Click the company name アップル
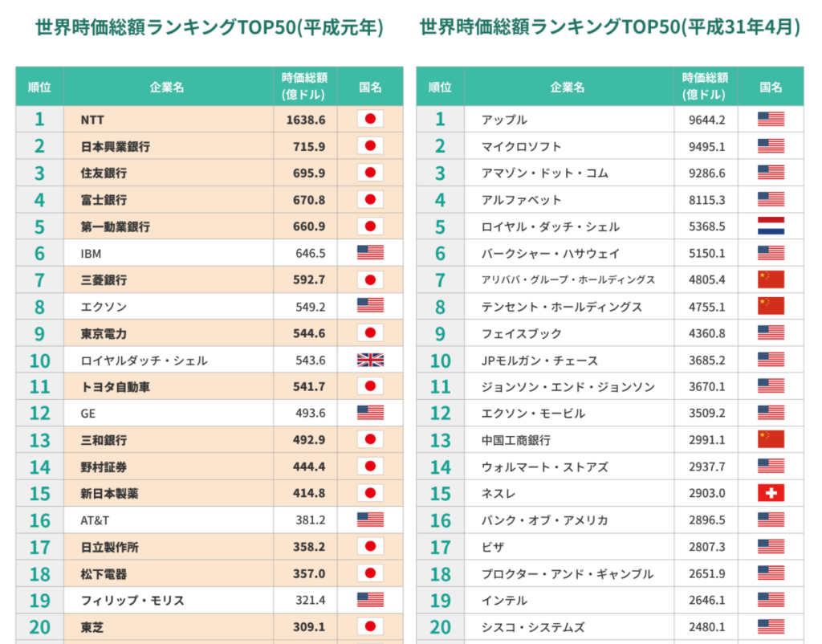This screenshot has height=644, width=822. tap(504, 120)
